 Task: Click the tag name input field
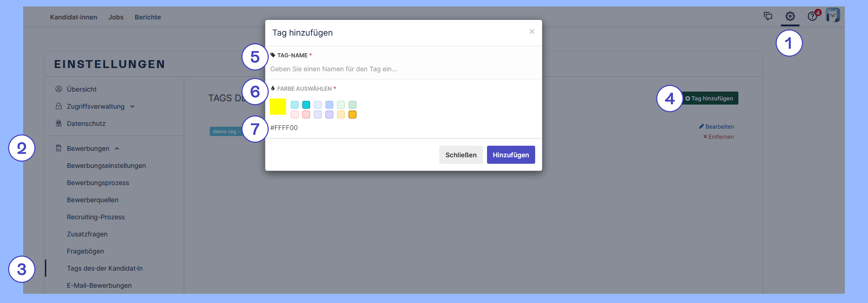point(403,69)
